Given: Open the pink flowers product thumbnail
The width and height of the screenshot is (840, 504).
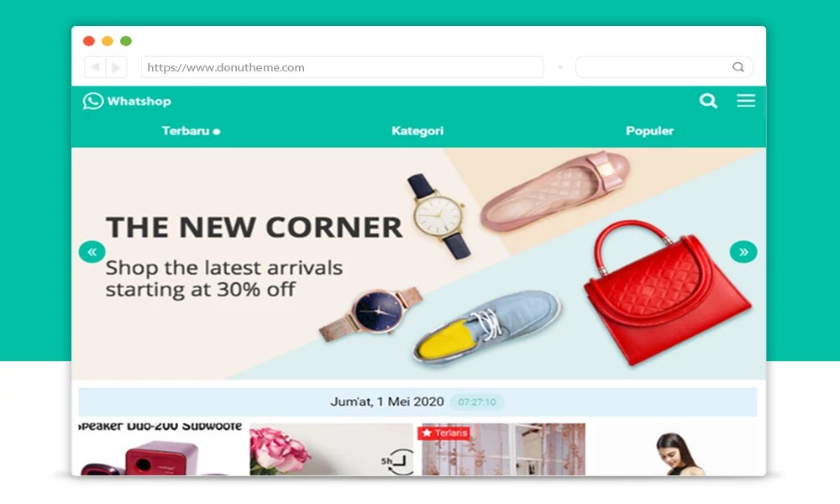Looking at the screenshot, I should click(331, 449).
